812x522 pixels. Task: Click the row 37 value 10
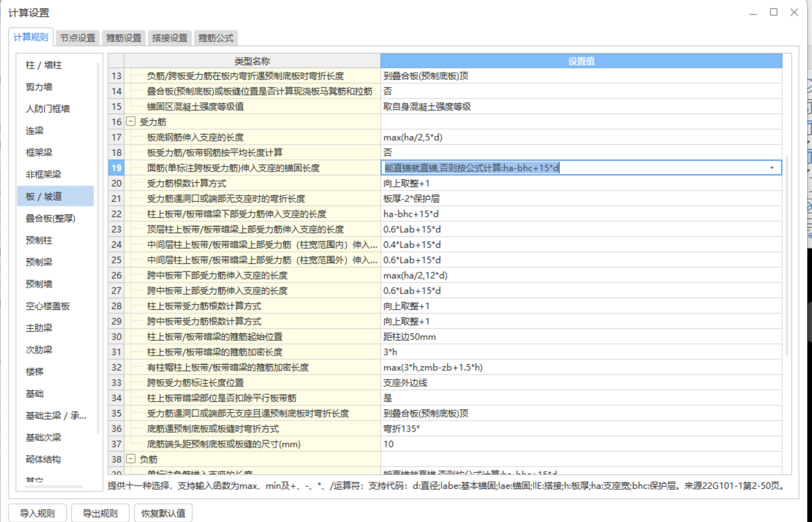tap(581, 444)
